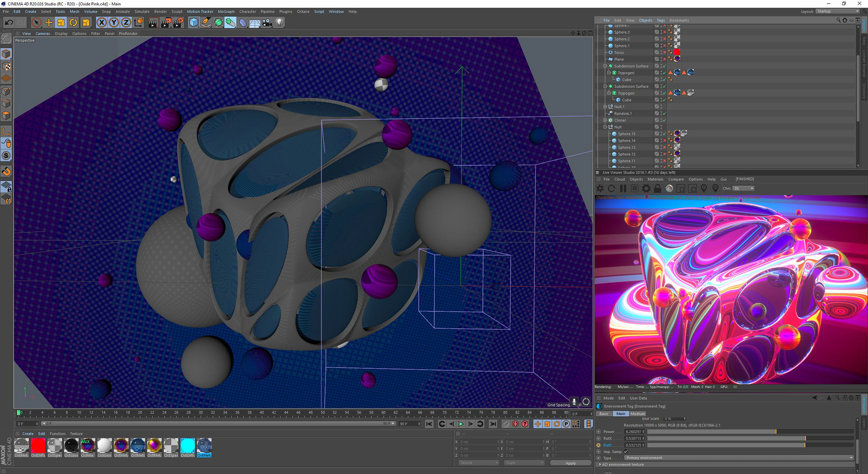Adjust the RotX slider
The width and height of the screenshot is (868, 474).
click(750, 438)
